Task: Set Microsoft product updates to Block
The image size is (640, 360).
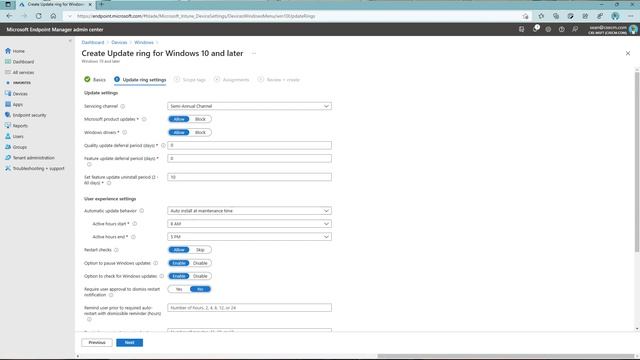Action: pyautogui.click(x=200, y=119)
